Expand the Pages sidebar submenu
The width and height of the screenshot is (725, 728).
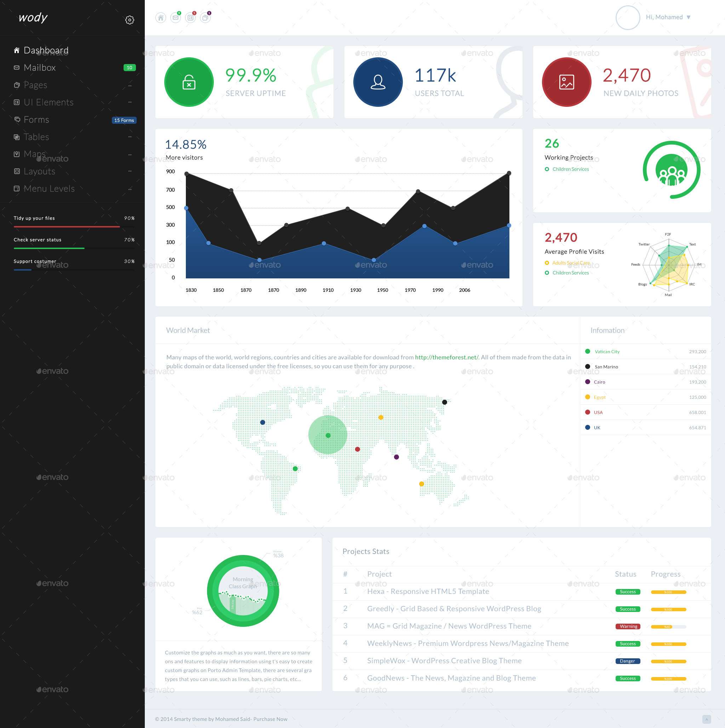(x=35, y=85)
